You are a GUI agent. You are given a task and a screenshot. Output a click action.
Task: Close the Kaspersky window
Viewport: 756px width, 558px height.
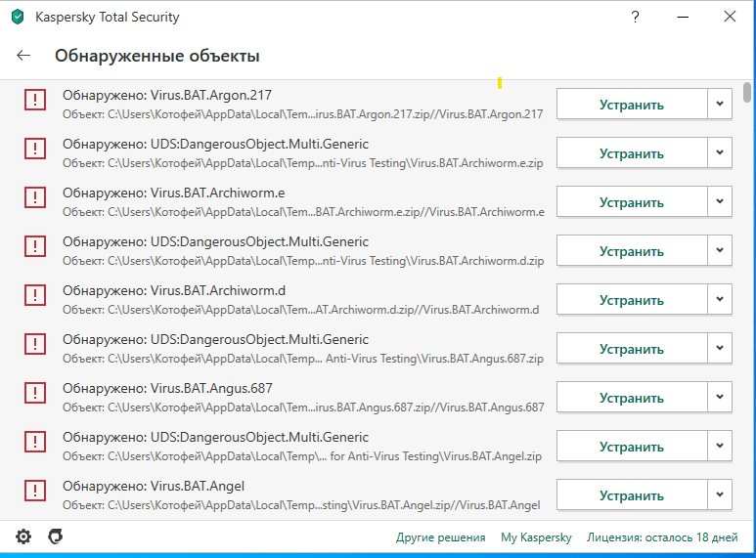click(730, 17)
